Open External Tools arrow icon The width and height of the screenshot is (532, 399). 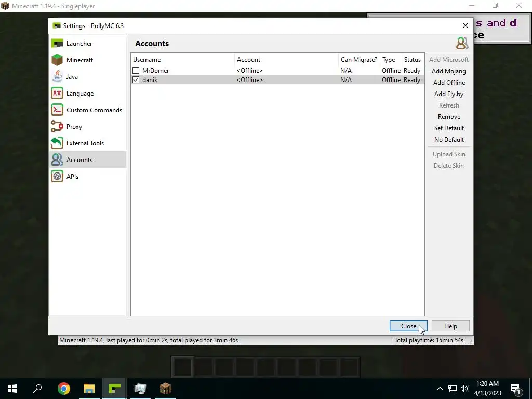pyautogui.click(x=57, y=143)
